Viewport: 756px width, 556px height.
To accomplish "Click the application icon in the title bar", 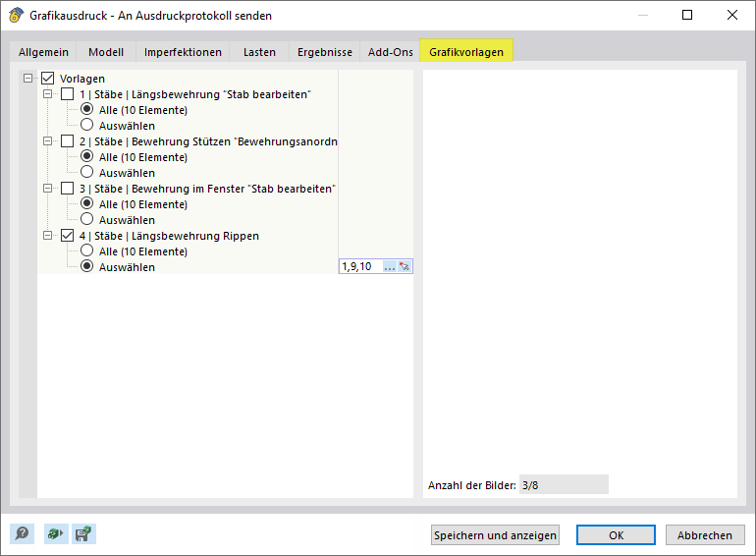I will [16, 16].
